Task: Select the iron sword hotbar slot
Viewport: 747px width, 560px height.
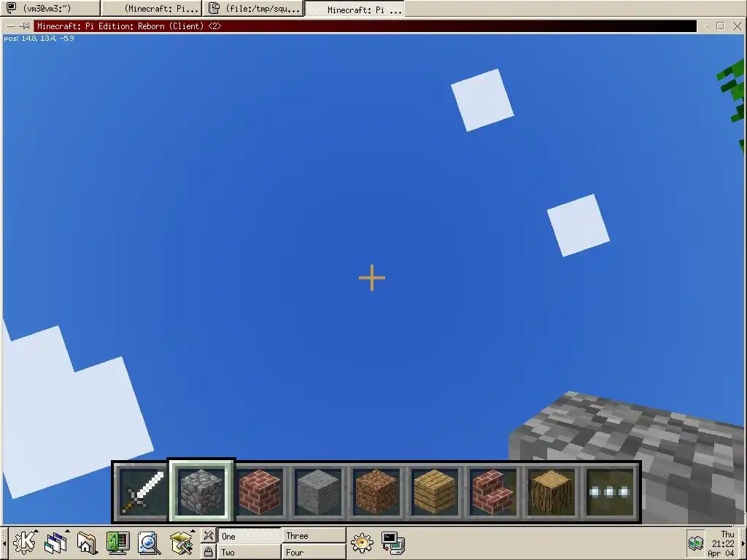Action: click(x=142, y=492)
